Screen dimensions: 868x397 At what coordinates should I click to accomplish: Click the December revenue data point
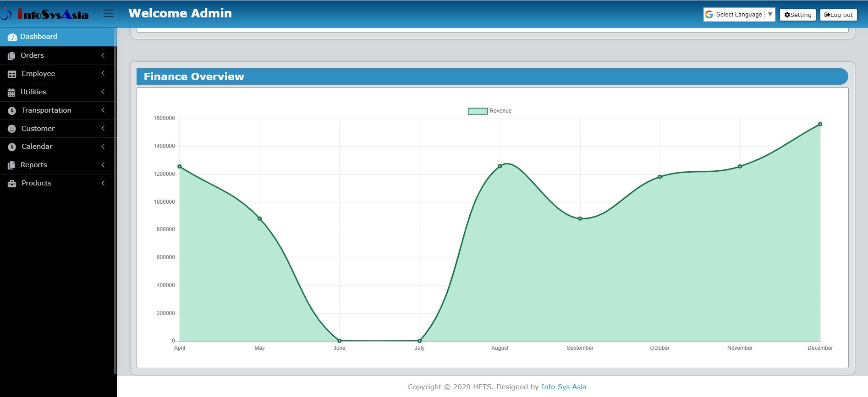coord(820,124)
